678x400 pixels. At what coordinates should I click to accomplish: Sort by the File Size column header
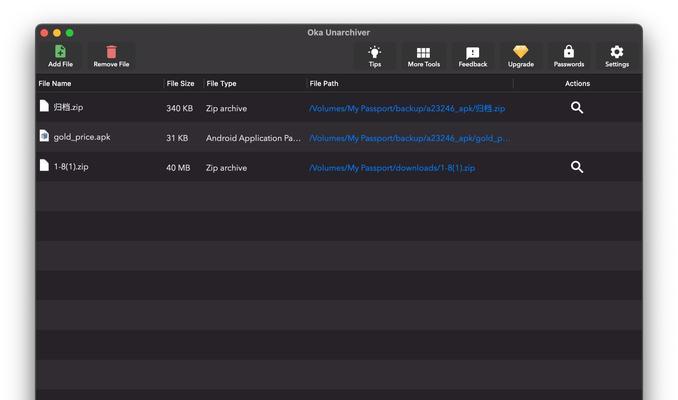pos(180,83)
